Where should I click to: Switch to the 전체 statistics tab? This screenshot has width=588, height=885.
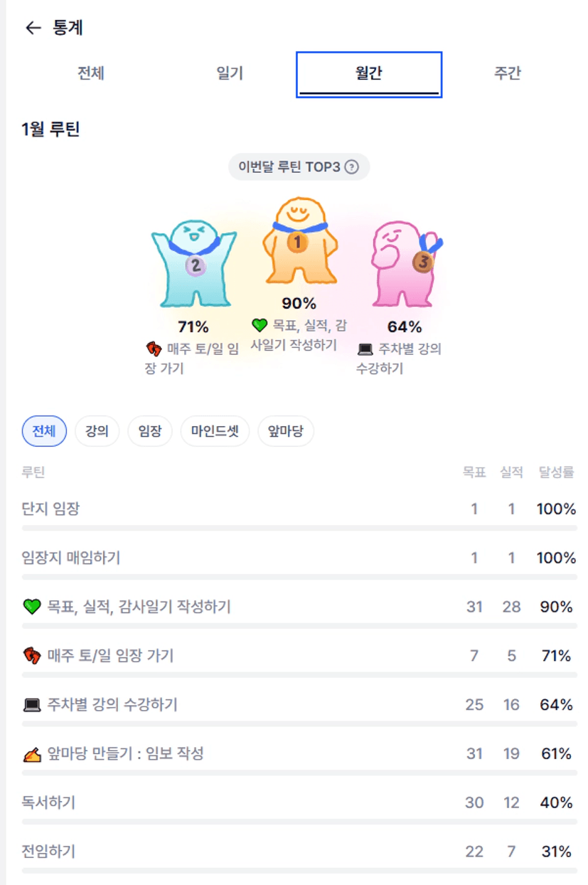click(91, 73)
